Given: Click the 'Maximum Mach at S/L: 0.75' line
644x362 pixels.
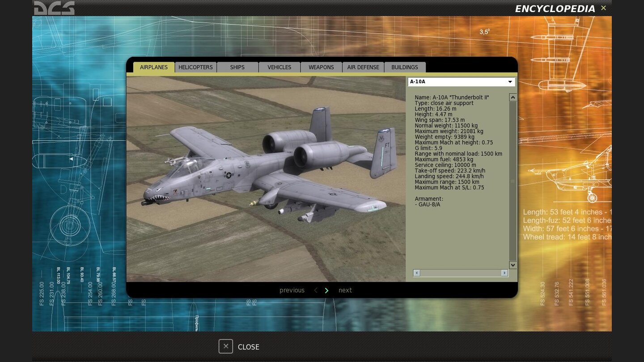Looking at the screenshot, I should (449, 188).
